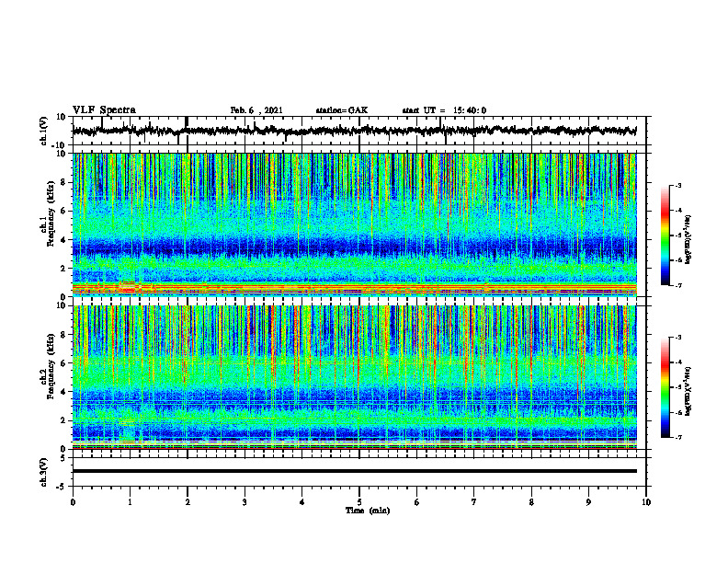Click the time axis tick label "5"

359,502
